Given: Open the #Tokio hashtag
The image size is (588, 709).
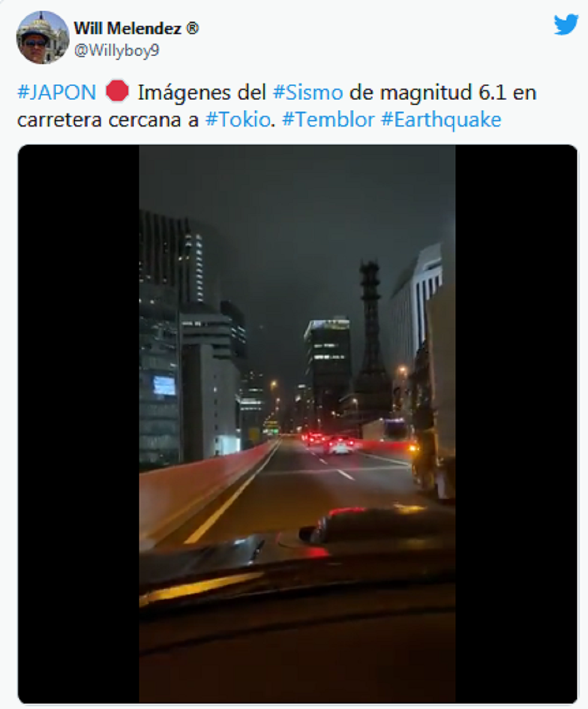Looking at the screenshot, I should click(238, 120).
